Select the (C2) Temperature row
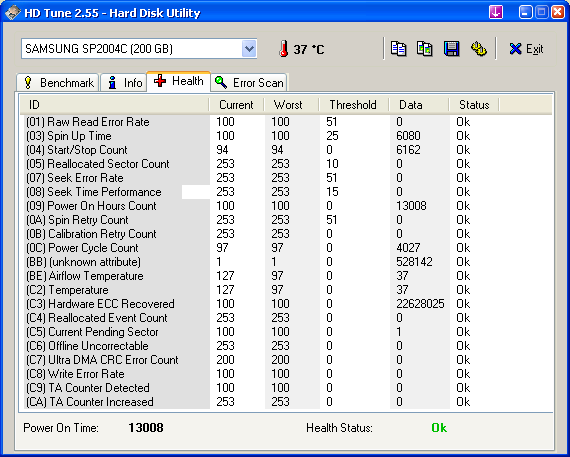 [286, 290]
